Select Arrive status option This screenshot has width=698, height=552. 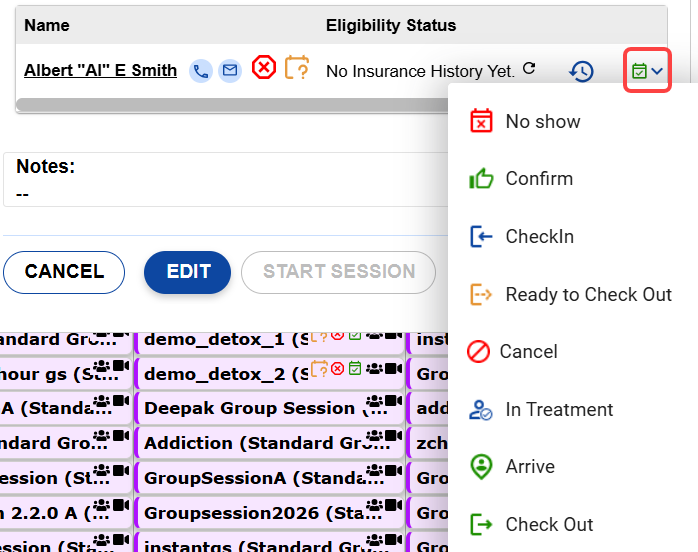point(530,466)
